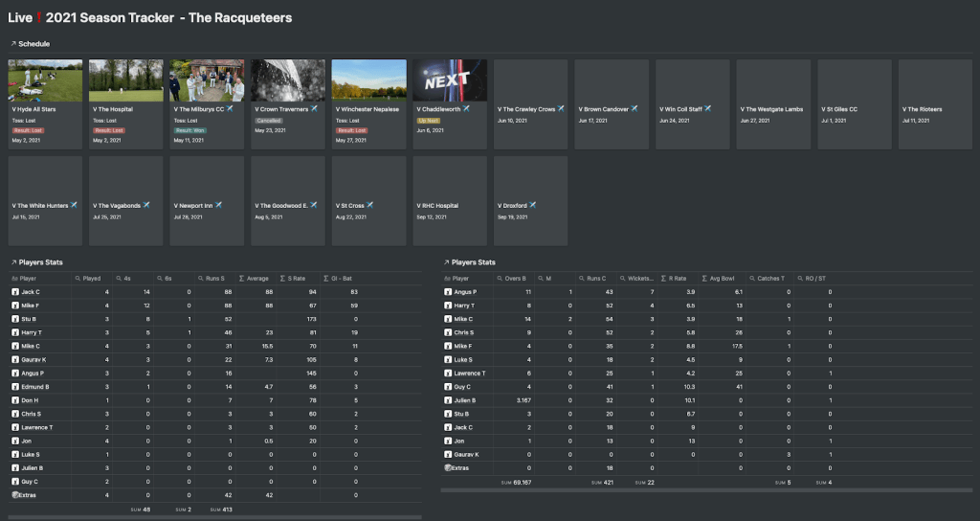Click the arrow icon beside the right Players Stats heading

point(446,261)
